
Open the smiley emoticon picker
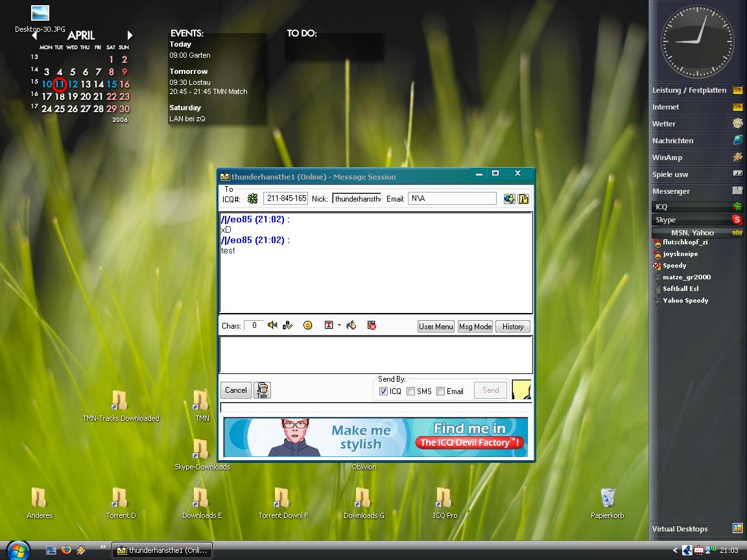pos(308,325)
